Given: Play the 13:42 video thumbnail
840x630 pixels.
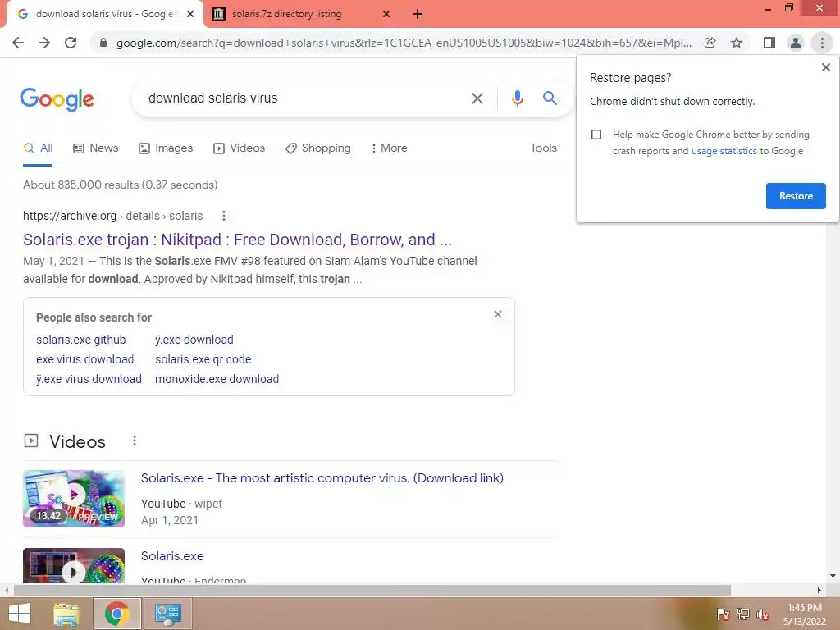Looking at the screenshot, I should pyautogui.click(x=74, y=499).
